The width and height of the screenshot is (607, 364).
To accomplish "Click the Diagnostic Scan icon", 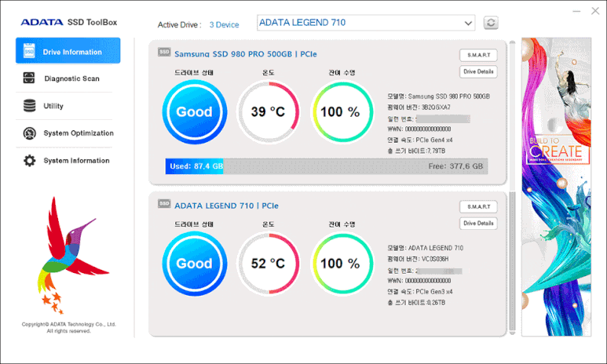I will (29, 78).
